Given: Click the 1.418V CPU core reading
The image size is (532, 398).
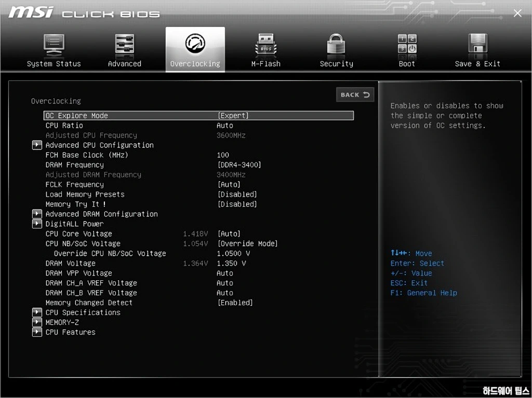Looking at the screenshot, I should (195, 234).
